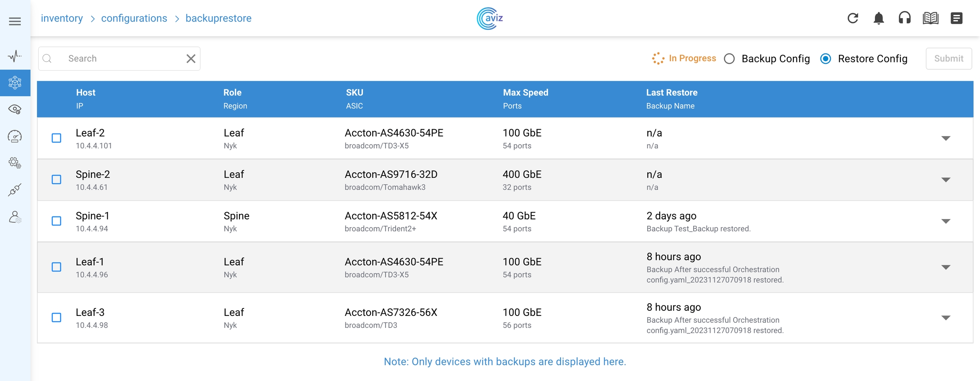Check the Leaf-2 device checkbox
The height and width of the screenshot is (381, 980).
tap(57, 138)
